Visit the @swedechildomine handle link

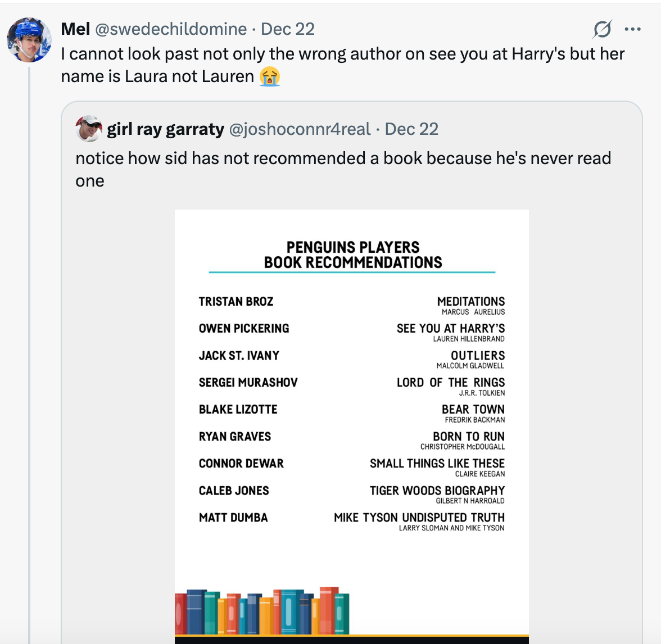[171, 29]
